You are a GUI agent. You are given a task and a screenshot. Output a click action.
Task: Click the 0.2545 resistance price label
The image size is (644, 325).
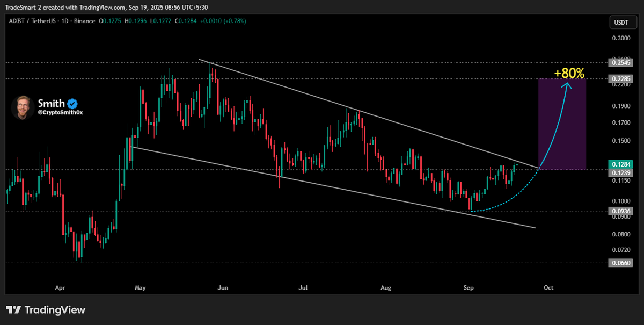(x=621, y=63)
